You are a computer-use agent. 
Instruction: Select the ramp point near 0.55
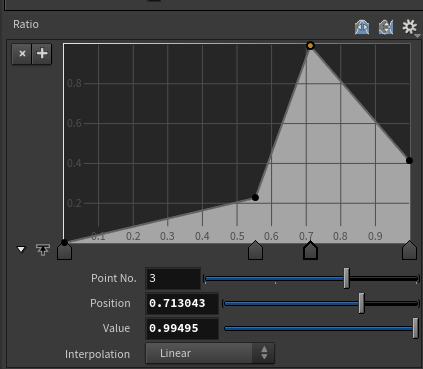click(255, 198)
